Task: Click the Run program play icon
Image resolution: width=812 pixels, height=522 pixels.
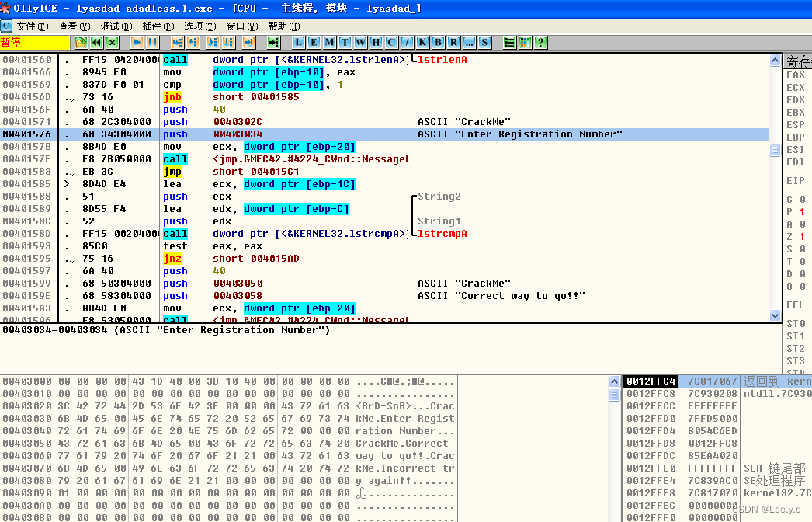Action: pyautogui.click(x=137, y=43)
